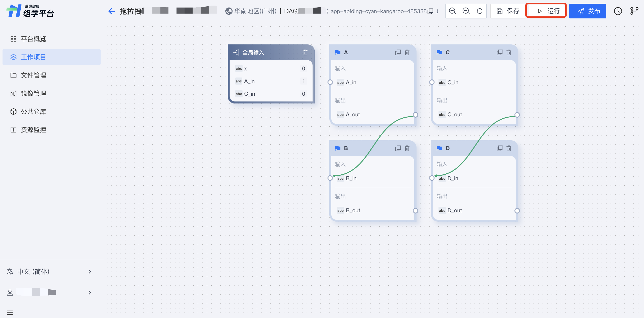Click the A_in value field in 全局输入
This screenshot has width=644, height=318.
click(x=303, y=81)
